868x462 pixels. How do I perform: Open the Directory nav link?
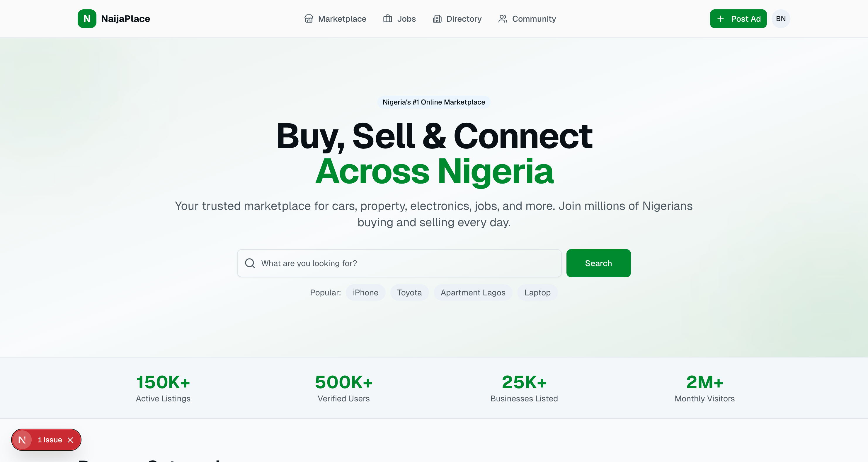464,19
